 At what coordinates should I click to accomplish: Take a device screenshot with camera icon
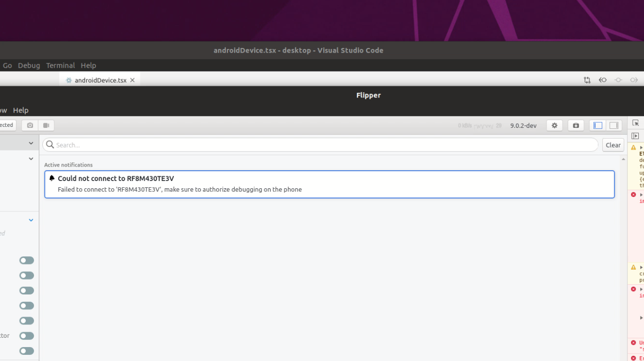click(x=30, y=125)
